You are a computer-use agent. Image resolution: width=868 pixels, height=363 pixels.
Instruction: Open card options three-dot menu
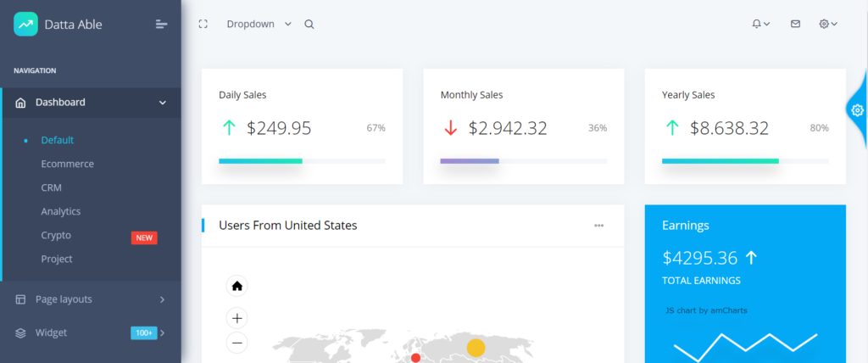click(599, 226)
